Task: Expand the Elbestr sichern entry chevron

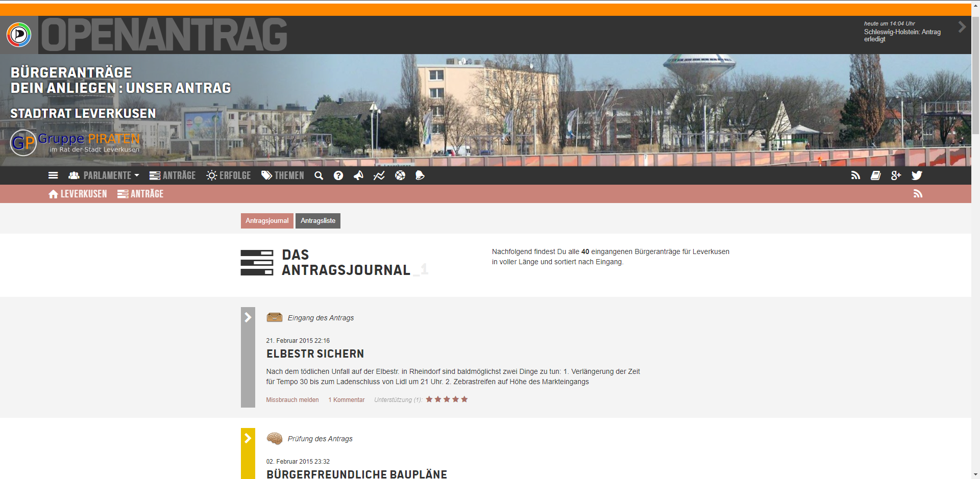Action: 248,317
